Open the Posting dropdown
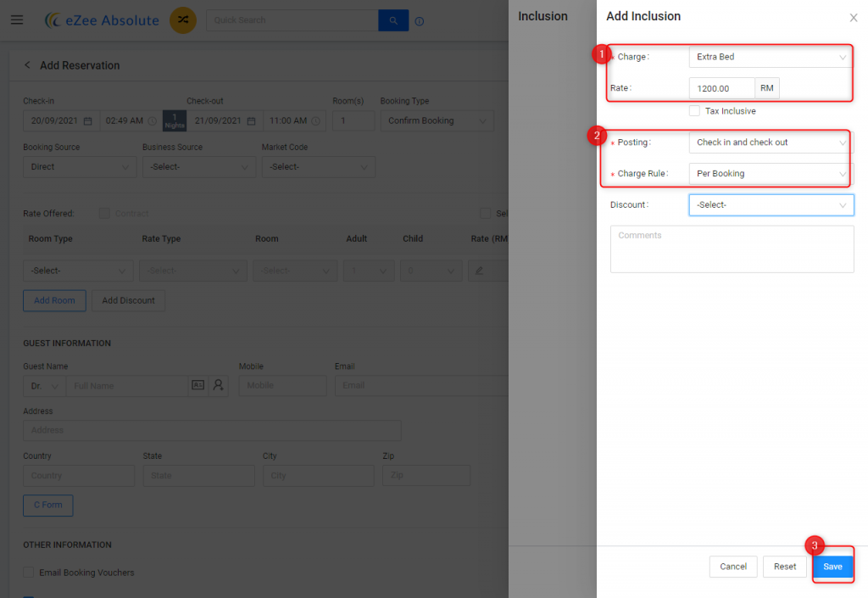This screenshot has width=868, height=598. [x=771, y=143]
